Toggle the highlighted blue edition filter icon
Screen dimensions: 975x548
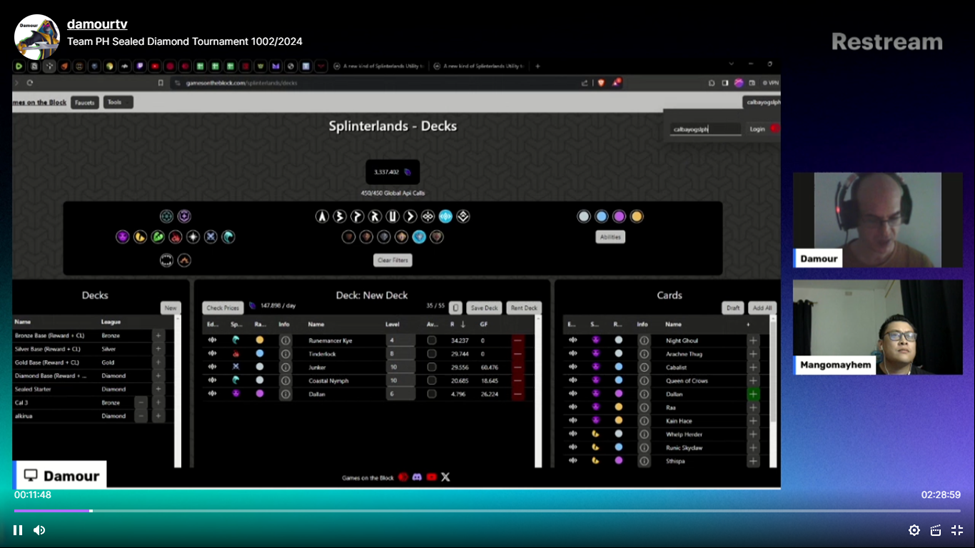pyautogui.click(x=445, y=216)
